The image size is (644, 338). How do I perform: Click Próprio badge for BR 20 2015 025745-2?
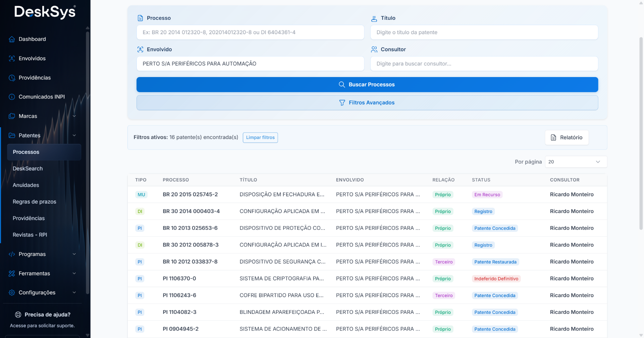click(x=443, y=195)
